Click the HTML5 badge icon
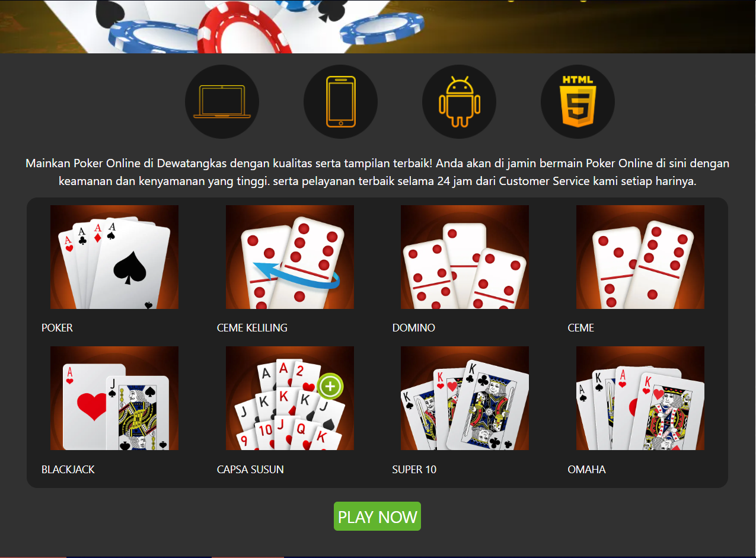 pyautogui.click(x=578, y=101)
